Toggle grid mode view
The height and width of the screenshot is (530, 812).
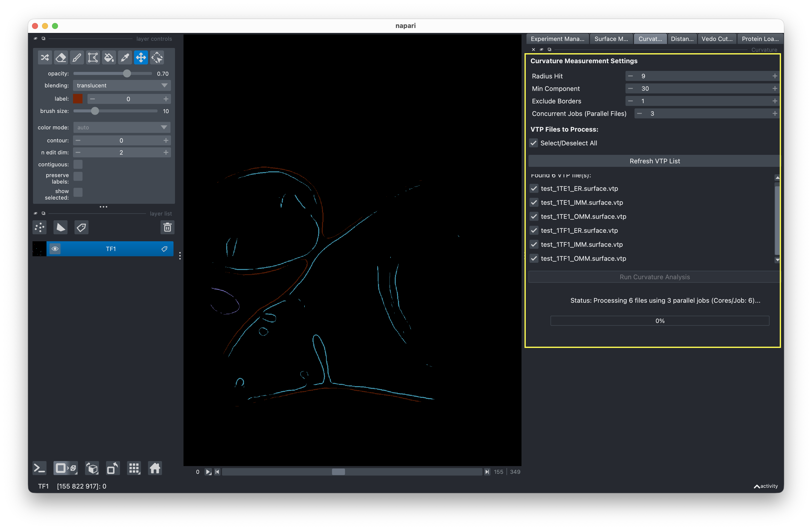click(x=134, y=468)
